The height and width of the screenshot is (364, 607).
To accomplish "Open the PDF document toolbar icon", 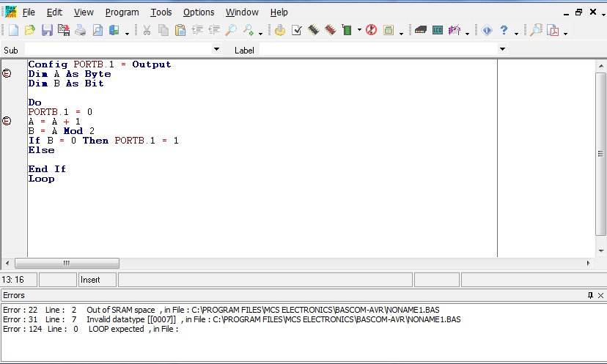I will point(553,30).
